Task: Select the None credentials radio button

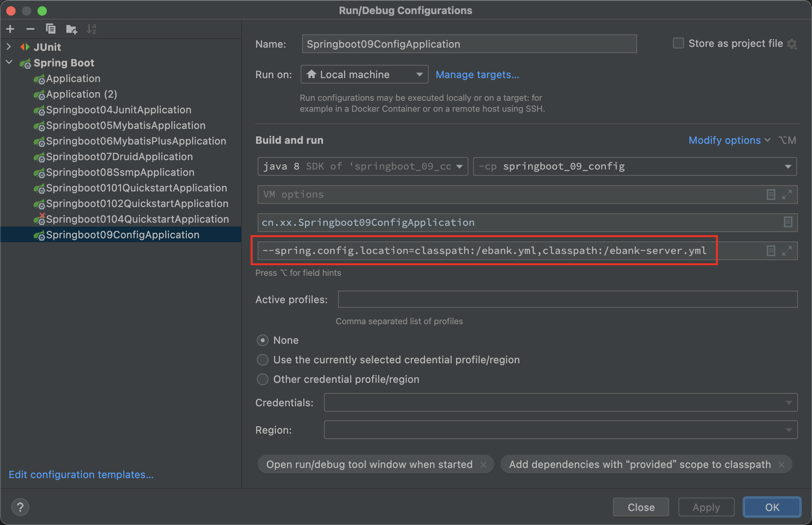Action: (x=263, y=340)
